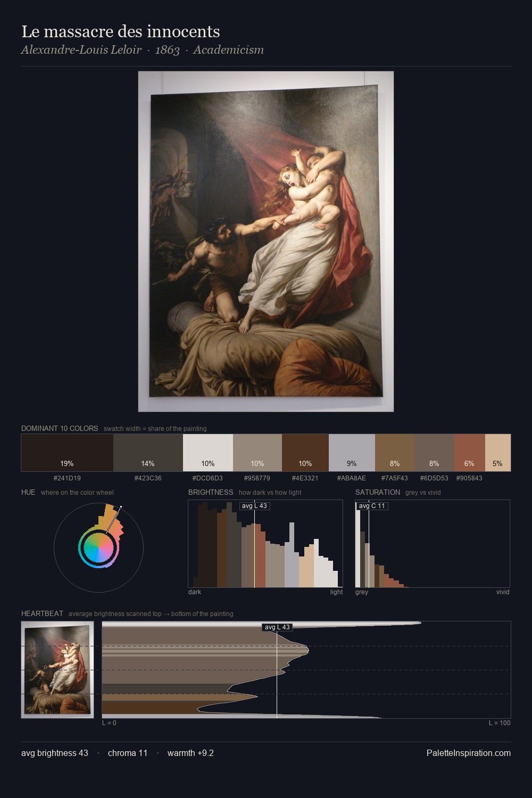Select the hex label #958779
The height and width of the screenshot is (798, 532).
tap(257, 478)
